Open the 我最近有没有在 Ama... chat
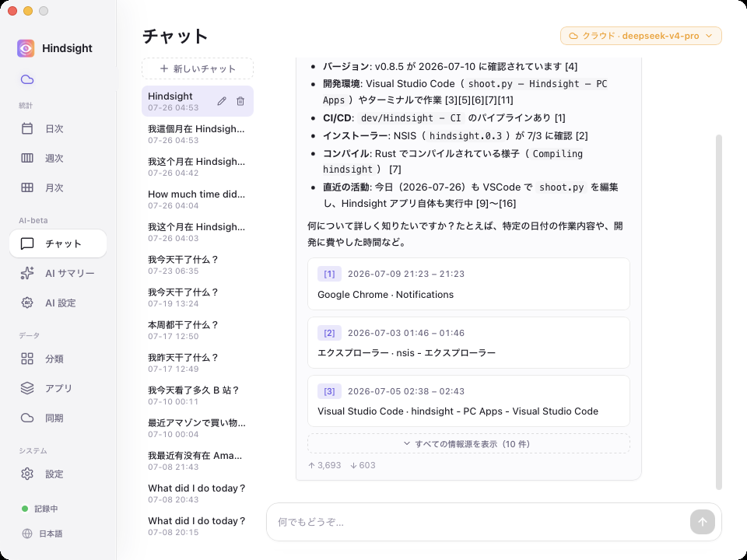The width and height of the screenshot is (747, 560). point(197,461)
